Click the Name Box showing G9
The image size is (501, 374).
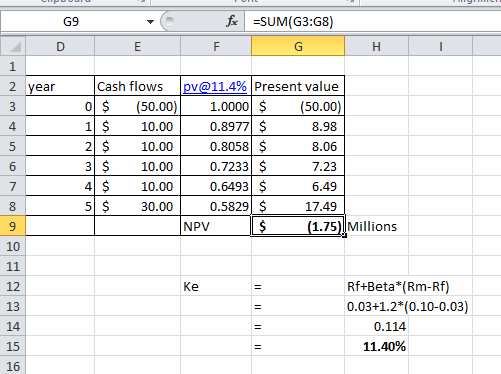[x=71, y=22]
